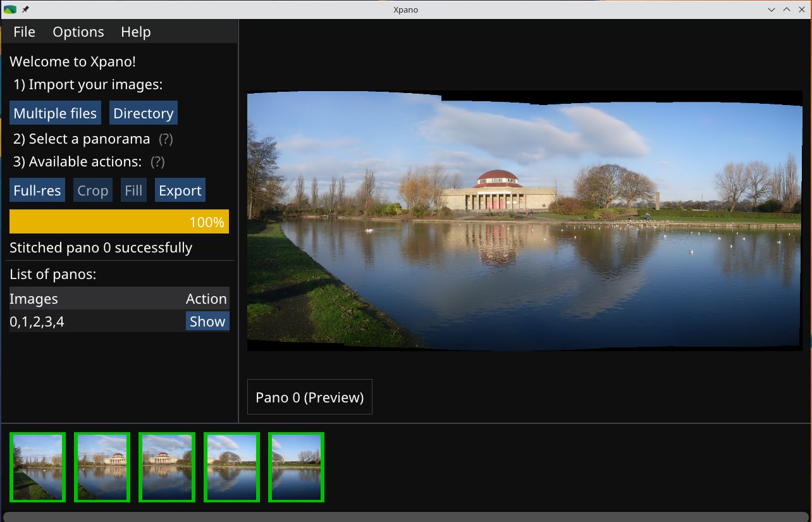Maximize the Xpano window
This screenshot has height=522, width=812.
pos(787,9)
